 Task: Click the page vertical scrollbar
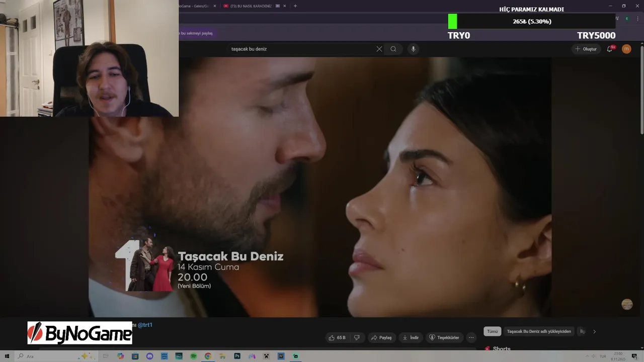click(x=641, y=90)
